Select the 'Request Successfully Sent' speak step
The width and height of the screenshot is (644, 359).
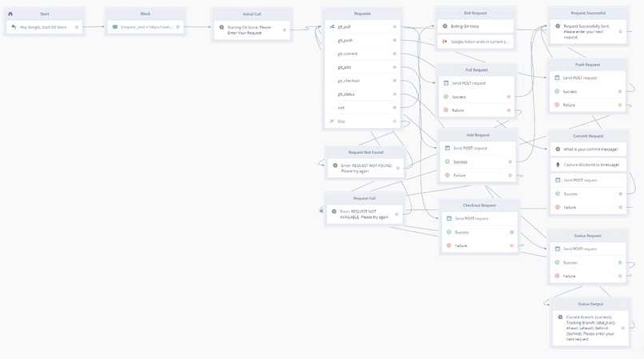588,31
